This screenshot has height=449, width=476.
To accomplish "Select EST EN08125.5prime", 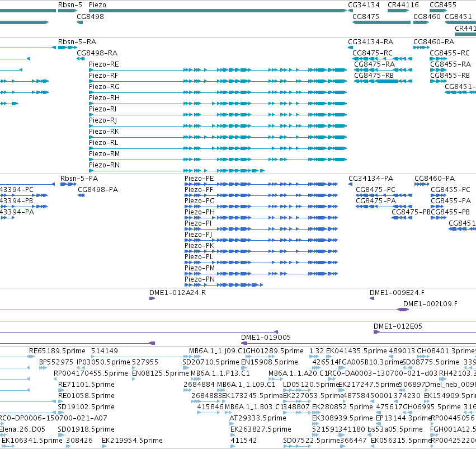I will point(134,379).
